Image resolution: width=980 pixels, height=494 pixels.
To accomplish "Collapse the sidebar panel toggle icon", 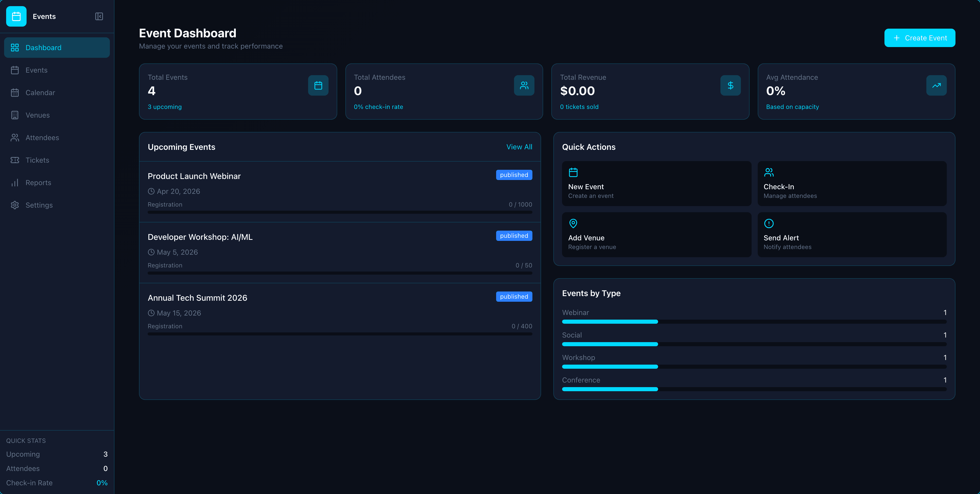I will (99, 16).
